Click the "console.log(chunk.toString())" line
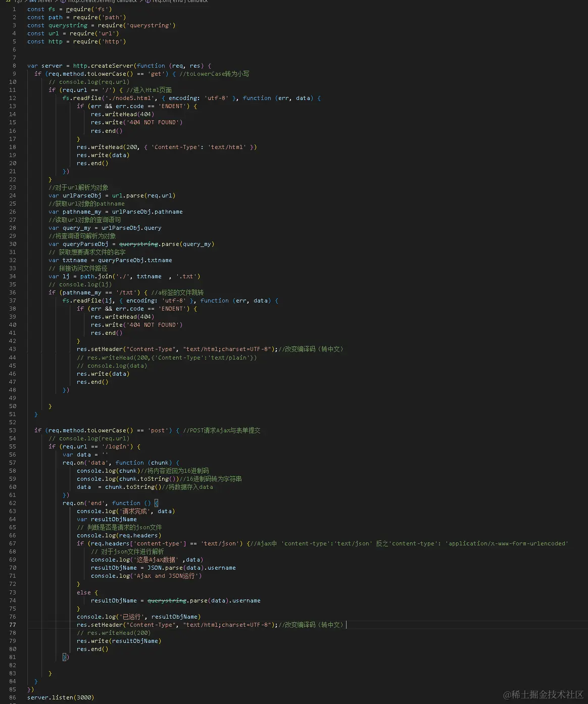Screen dimensions: 588x704 click(159, 479)
